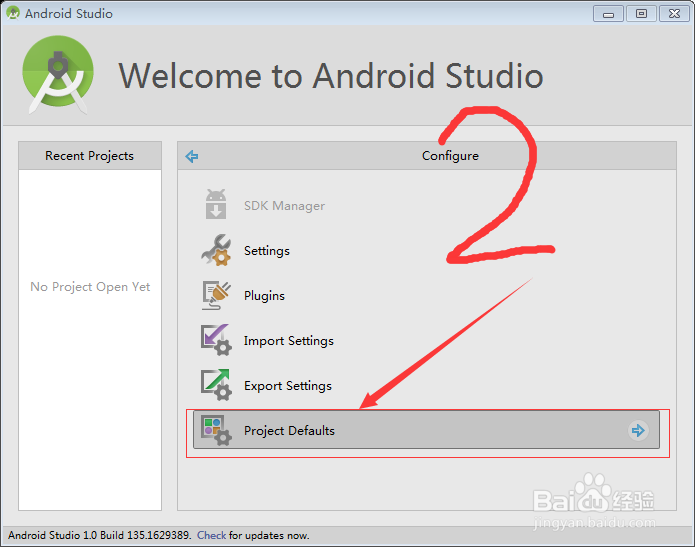Image resolution: width=695 pixels, height=547 pixels.
Task: Maximize the Android Studio window
Action: (x=641, y=14)
